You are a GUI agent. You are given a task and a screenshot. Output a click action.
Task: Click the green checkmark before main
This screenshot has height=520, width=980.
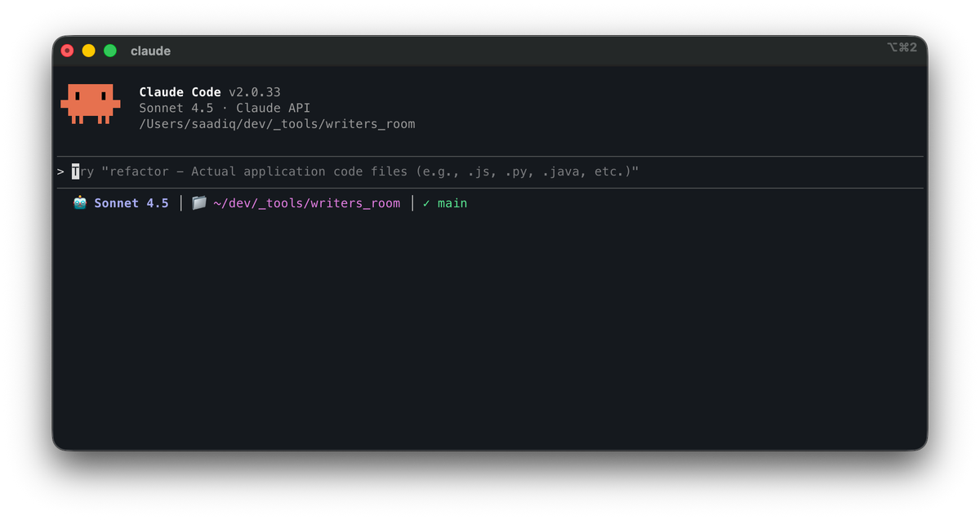pyautogui.click(x=426, y=203)
